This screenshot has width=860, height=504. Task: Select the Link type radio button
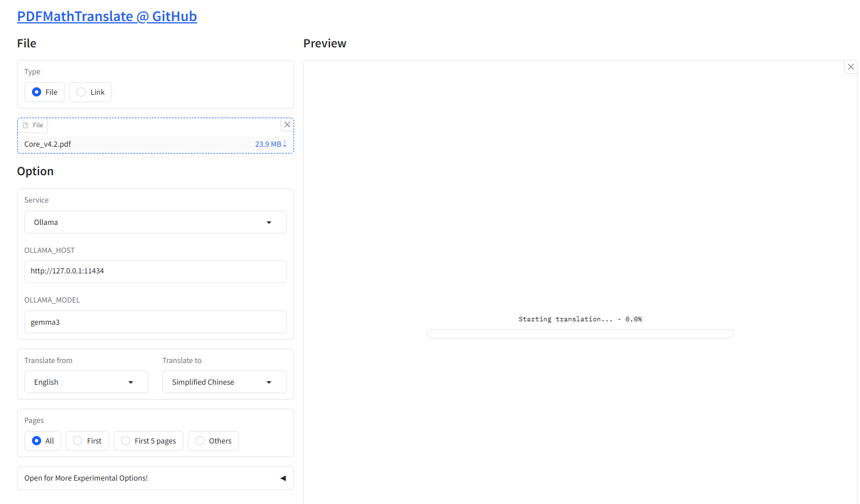[82, 92]
